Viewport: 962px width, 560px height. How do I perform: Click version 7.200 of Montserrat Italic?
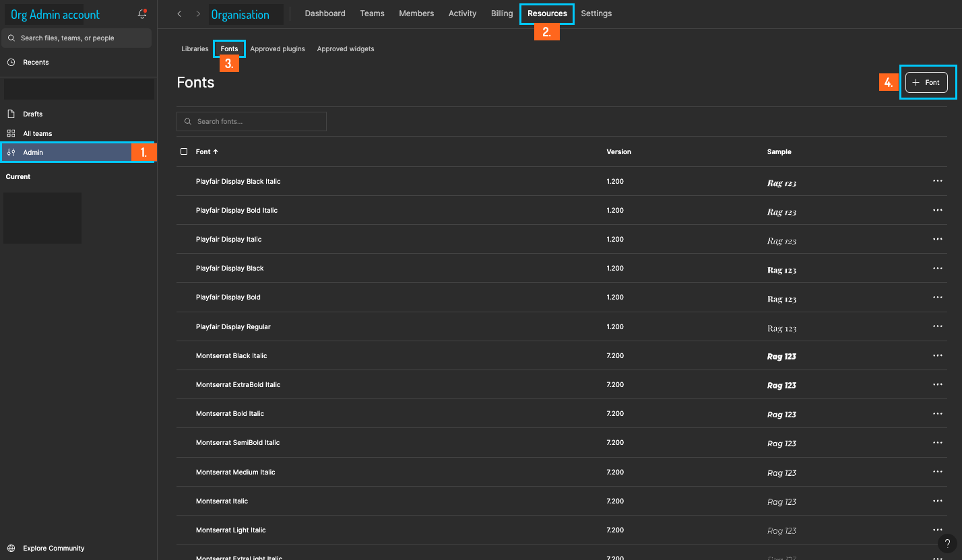615,501
